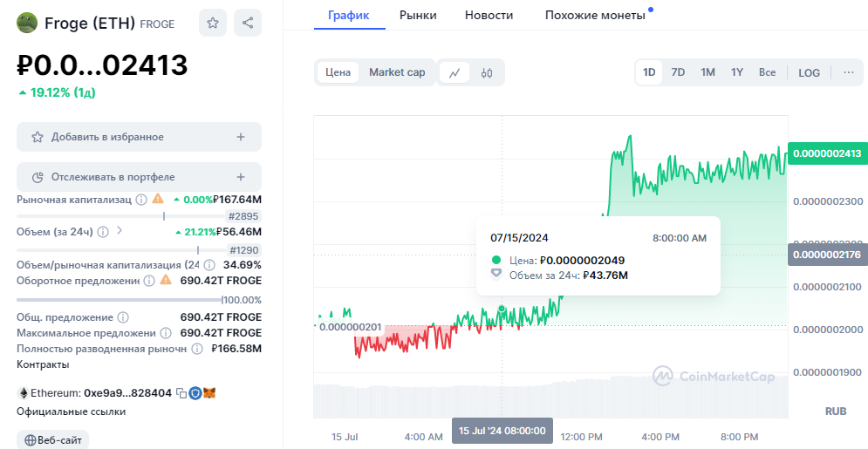
Task: Click info icon for Объем/рыночная капитализация
Action: coord(209,265)
